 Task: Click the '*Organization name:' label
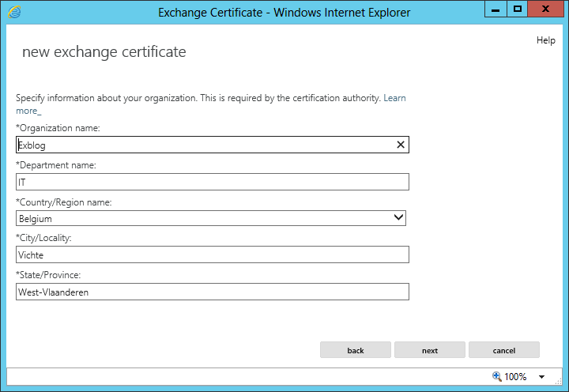[58, 128]
